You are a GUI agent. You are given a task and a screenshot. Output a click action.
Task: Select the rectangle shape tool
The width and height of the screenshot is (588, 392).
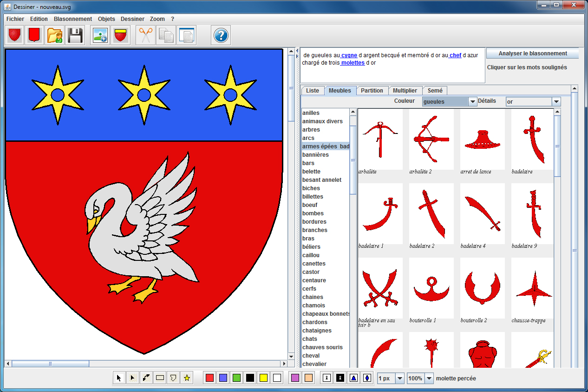click(x=160, y=378)
